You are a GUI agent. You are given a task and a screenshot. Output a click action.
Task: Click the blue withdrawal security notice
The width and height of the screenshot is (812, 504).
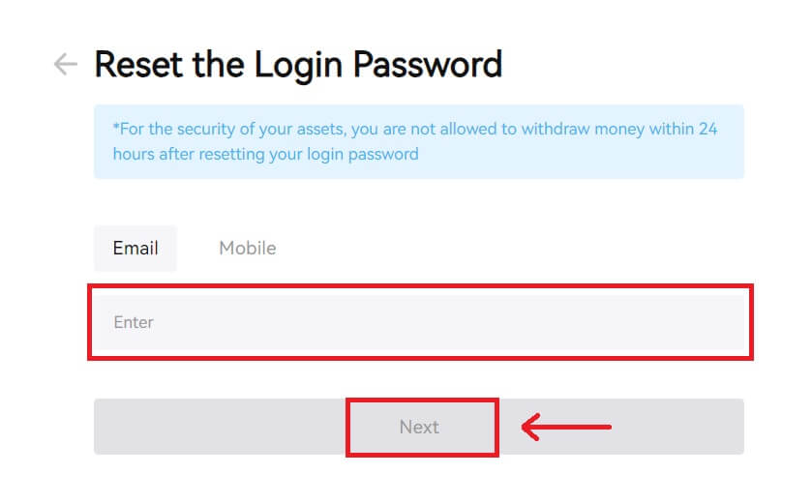(418, 141)
